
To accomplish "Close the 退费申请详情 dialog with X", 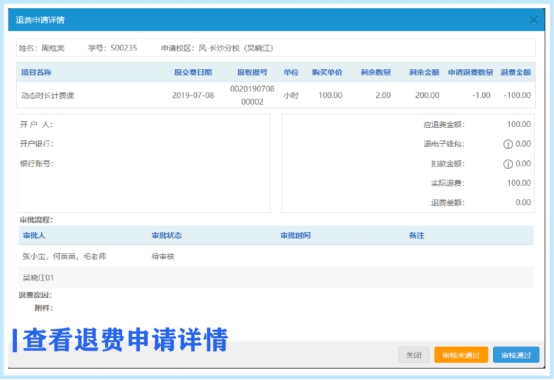I will (534, 20).
